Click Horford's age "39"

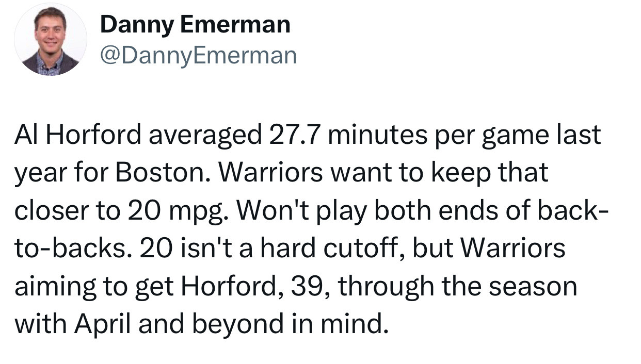[x=309, y=287]
